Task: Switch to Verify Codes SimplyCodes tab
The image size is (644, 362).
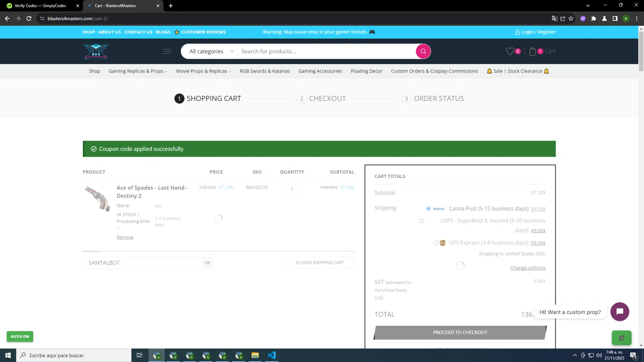Action: point(40,6)
